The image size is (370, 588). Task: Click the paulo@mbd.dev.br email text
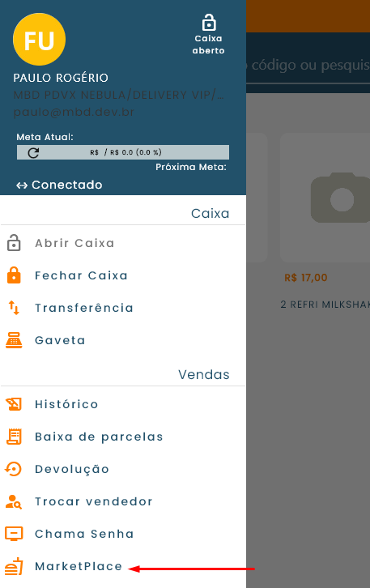pyautogui.click(x=74, y=112)
